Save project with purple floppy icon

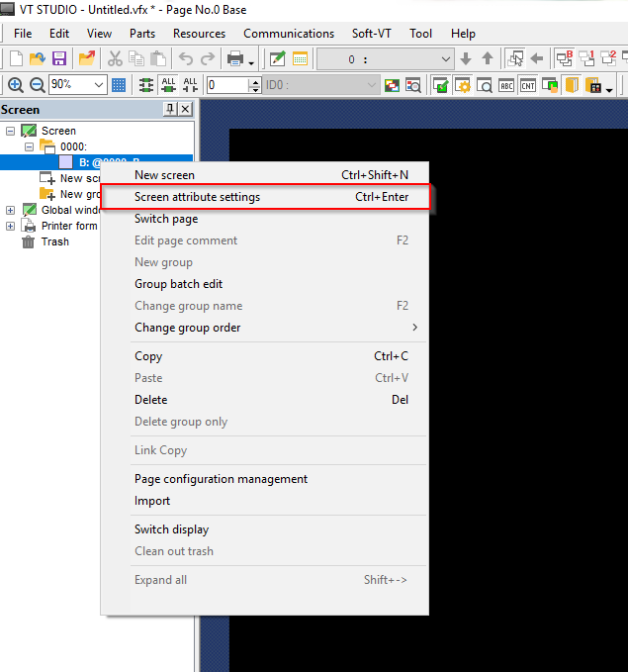click(59, 58)
